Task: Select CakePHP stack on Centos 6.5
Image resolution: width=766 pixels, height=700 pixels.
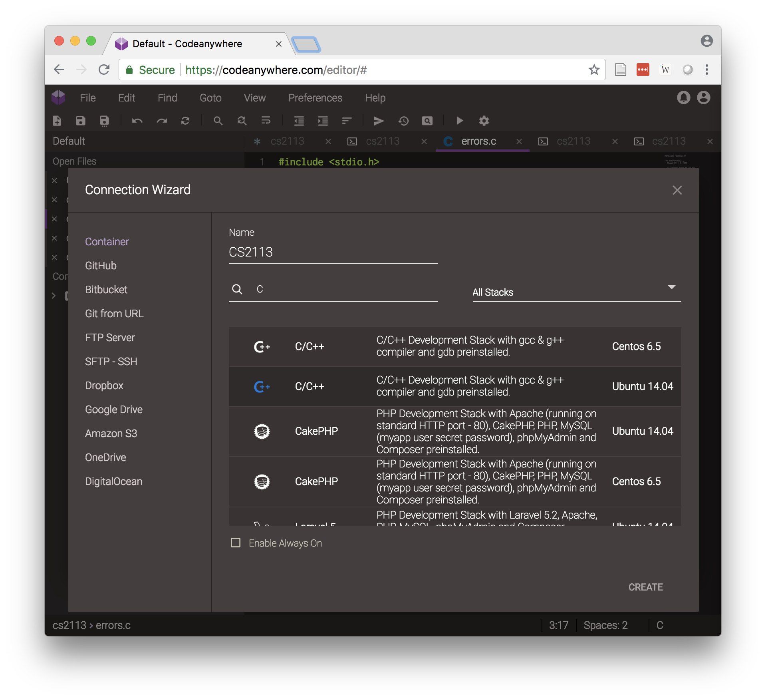Action: [455, 482]
